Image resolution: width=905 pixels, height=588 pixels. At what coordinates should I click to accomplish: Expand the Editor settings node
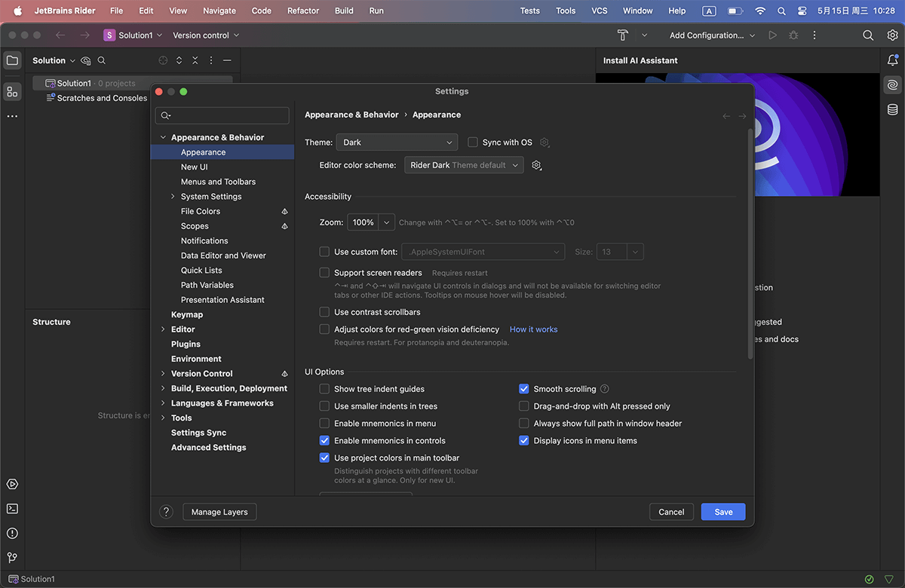coord(163,329)
